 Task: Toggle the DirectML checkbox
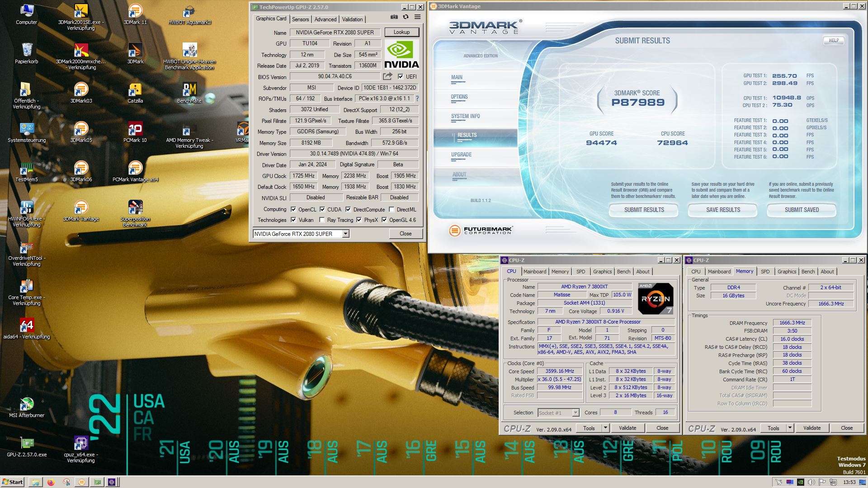[x=392, y=210]
